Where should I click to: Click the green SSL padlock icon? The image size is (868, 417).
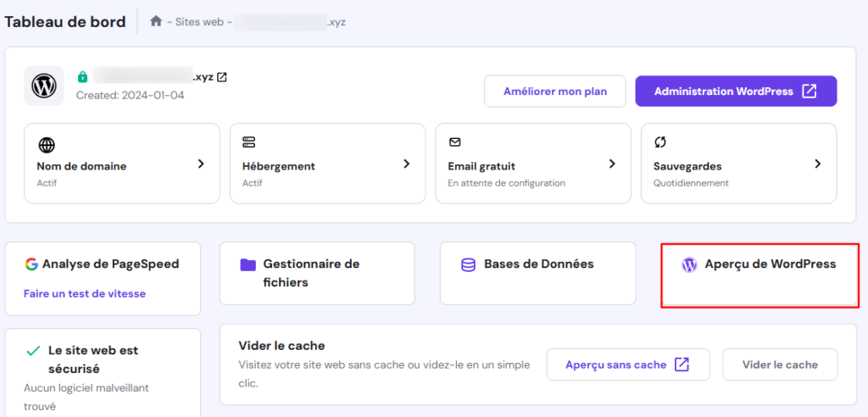point(82,77)
